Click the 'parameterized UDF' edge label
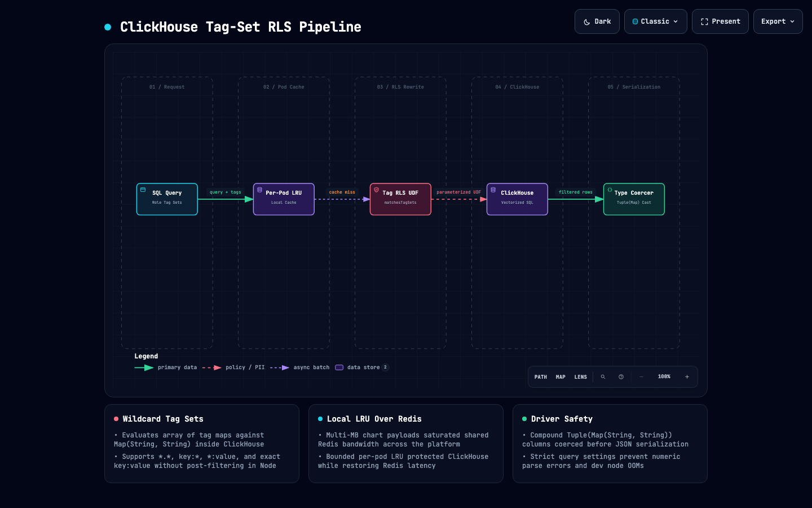This screenshot has width=812, height=508. click(459, 192)
